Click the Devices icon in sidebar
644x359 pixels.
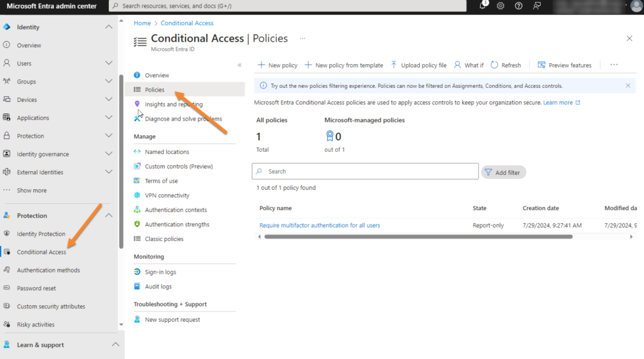[6, 99]
